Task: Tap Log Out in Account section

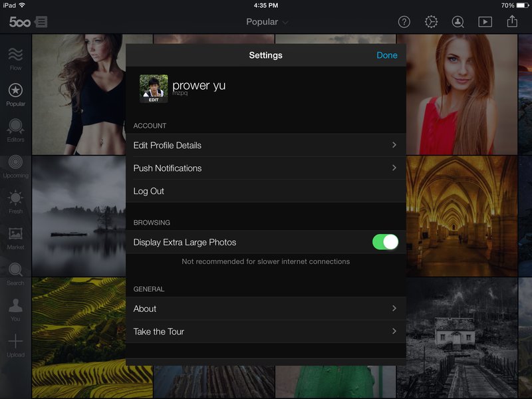Action: tap(265, 192)
